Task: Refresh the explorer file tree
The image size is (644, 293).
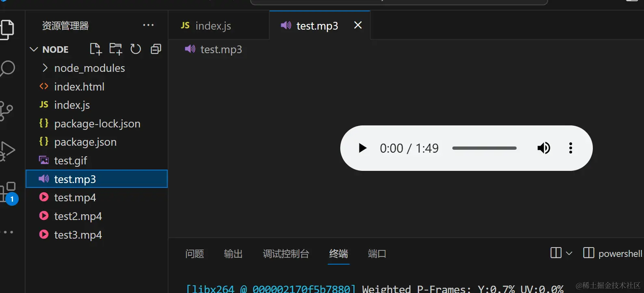Action: point(136,49)
